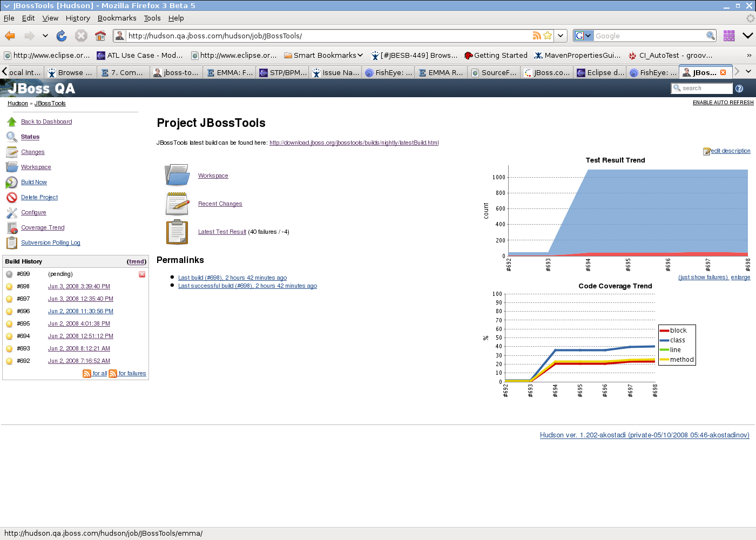The image size is (756, 540).
Task: Click the ENABLE AUTO REFRESH link
Action: tap(723, 103)
